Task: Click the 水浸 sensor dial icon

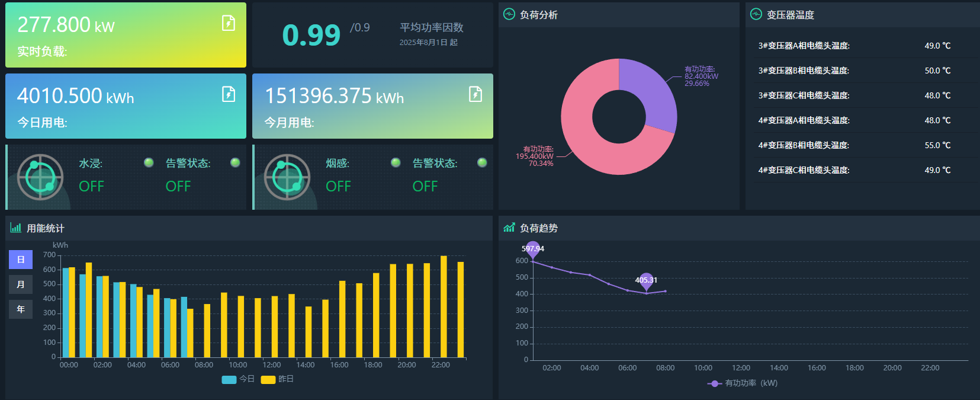Action: point(40,177)
